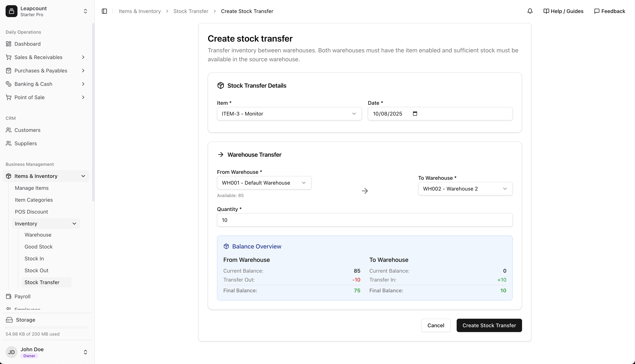The image size is (635, 364).
Task: Open the Item dropdown ITEM-3 - Monitor
Action: 289,114
